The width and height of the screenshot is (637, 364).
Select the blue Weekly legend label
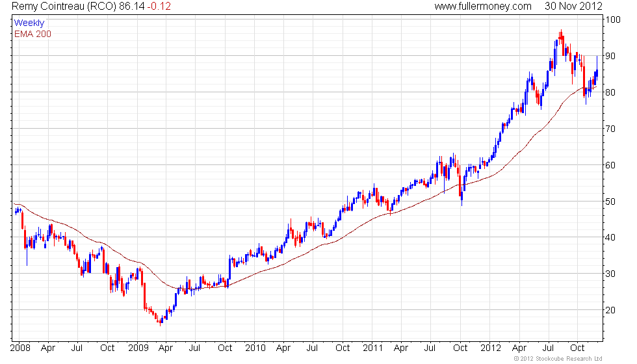pos(29,23)
